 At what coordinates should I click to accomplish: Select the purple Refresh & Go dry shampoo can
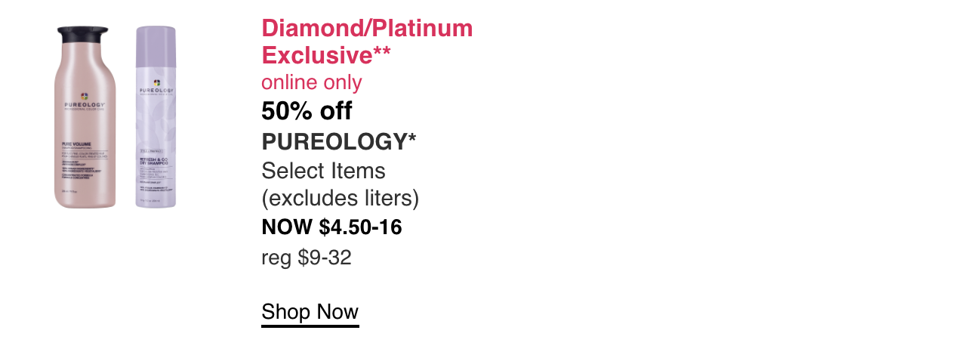coord(155,117)
